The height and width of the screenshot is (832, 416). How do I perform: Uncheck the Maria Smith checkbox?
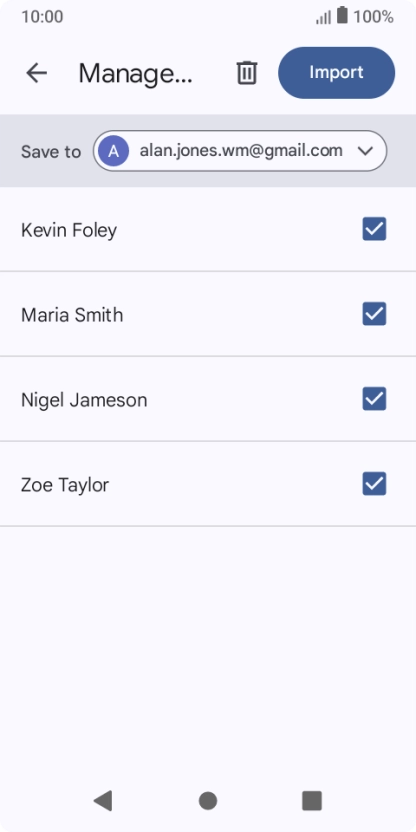pyautogui.click(x=374, y=314)
